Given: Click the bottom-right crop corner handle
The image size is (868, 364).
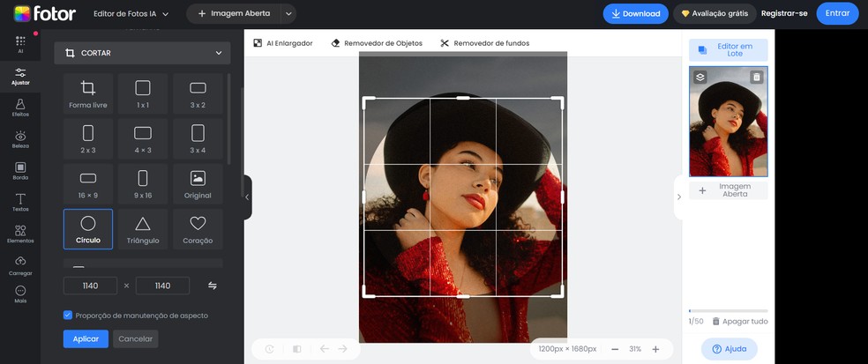Looking at the screenshot, I should click(x=558, y=293).
